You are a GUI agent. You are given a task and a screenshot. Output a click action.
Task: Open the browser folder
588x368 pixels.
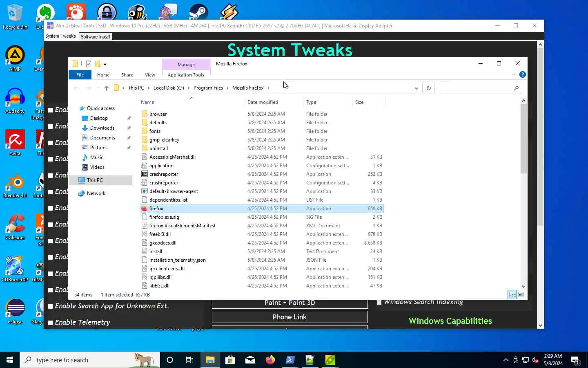[x=158, y=114]
